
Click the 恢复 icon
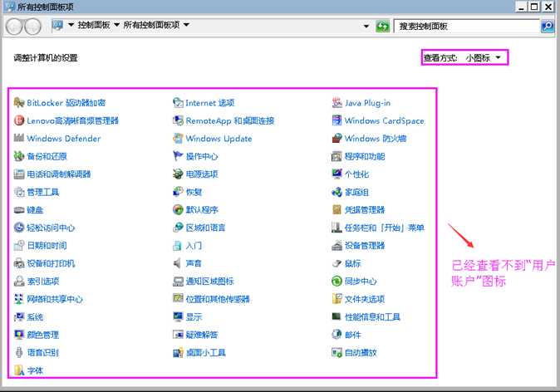point(178,192)
